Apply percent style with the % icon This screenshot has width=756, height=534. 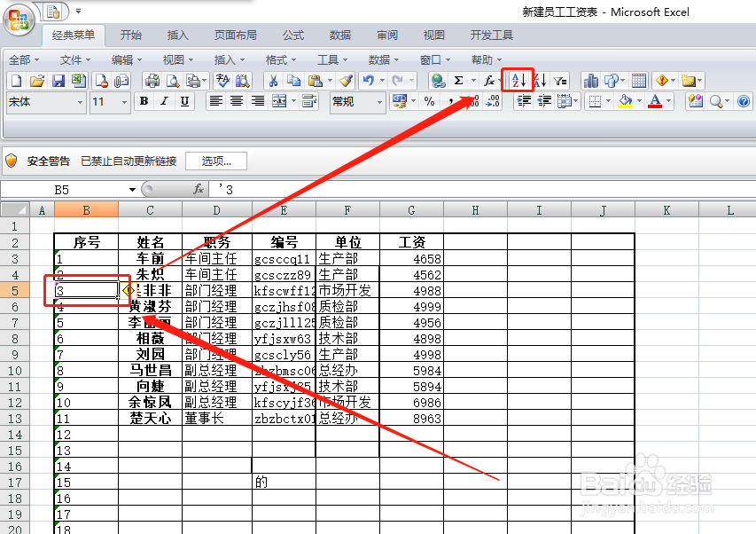431,101
